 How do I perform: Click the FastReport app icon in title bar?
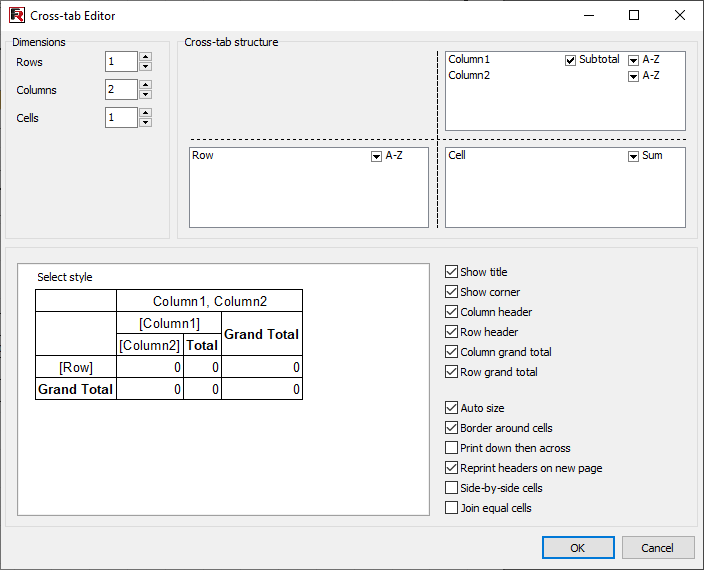(x=17, y=15)
